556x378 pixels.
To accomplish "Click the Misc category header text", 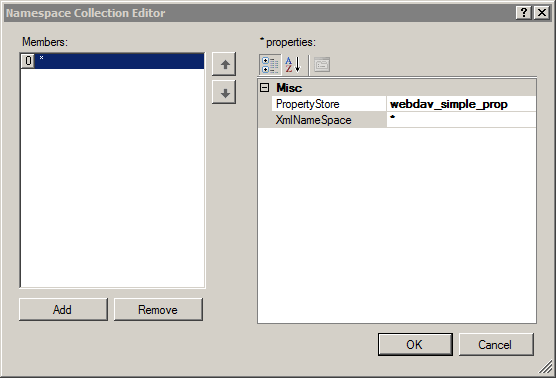I will 289,88.
